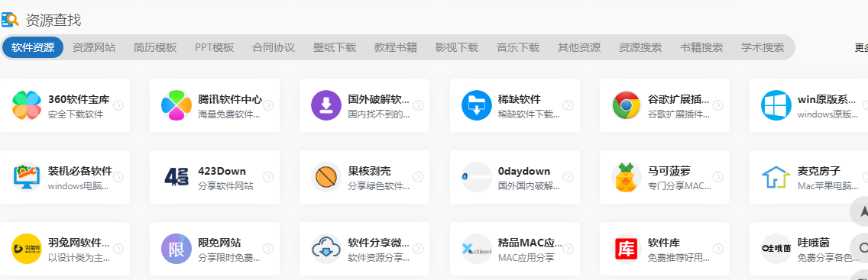Click the 更多 link at right

pos(861,48)
